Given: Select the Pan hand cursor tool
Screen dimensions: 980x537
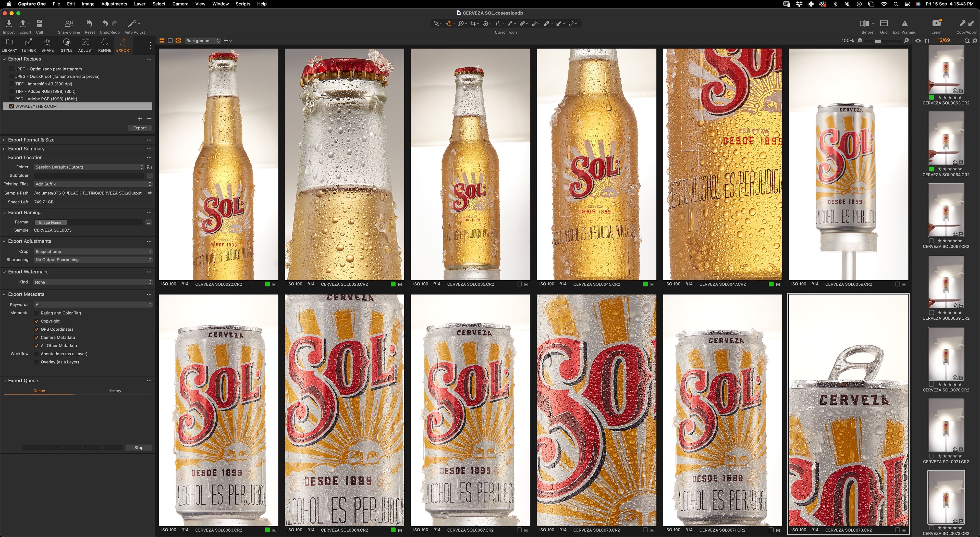Looking at the screenshot, I should (449, 23).
